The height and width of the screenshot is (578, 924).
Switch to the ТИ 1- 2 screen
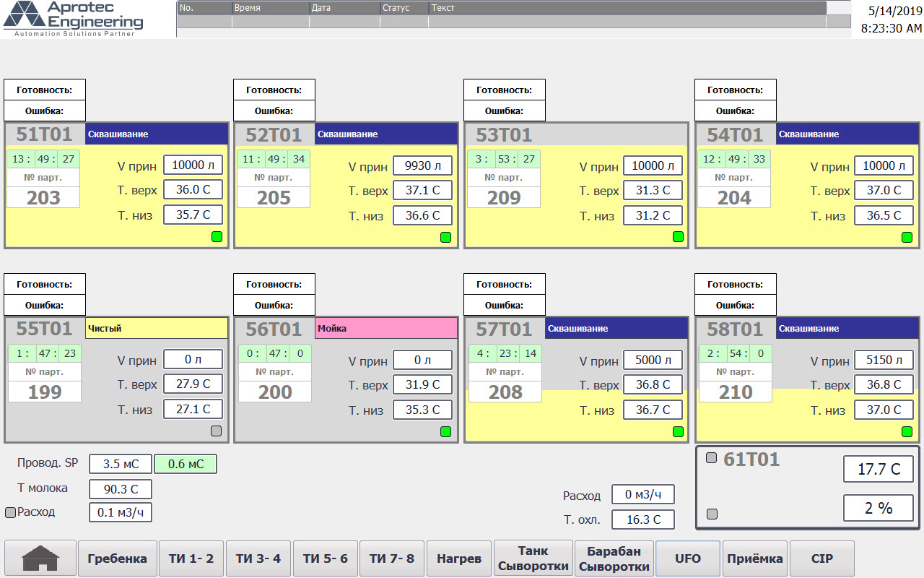191,558
